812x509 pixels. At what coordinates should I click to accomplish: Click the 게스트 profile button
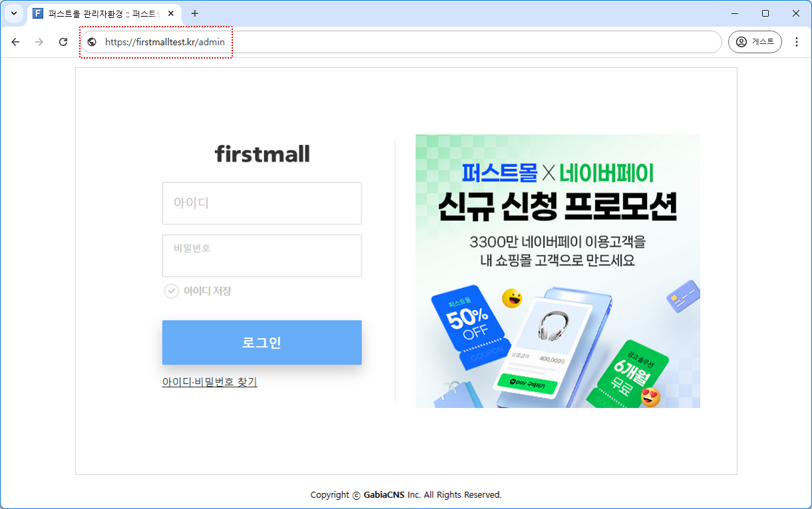[755, 42]
